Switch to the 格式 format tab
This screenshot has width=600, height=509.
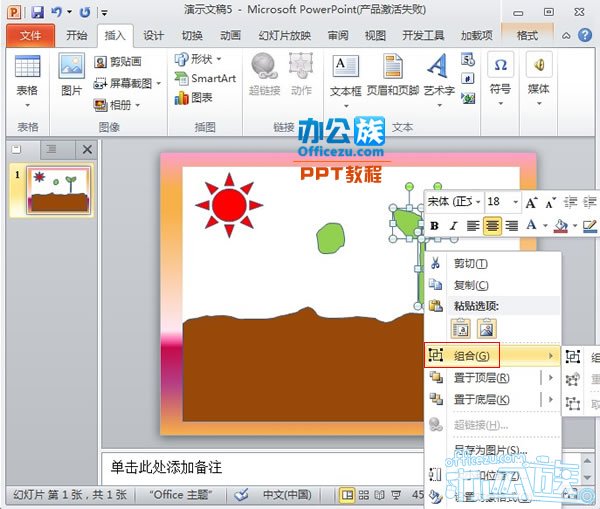(x=527, y=36)
